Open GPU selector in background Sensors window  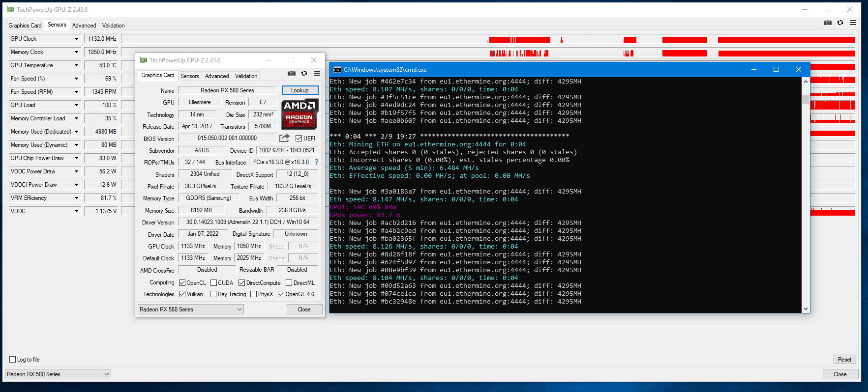58,374
